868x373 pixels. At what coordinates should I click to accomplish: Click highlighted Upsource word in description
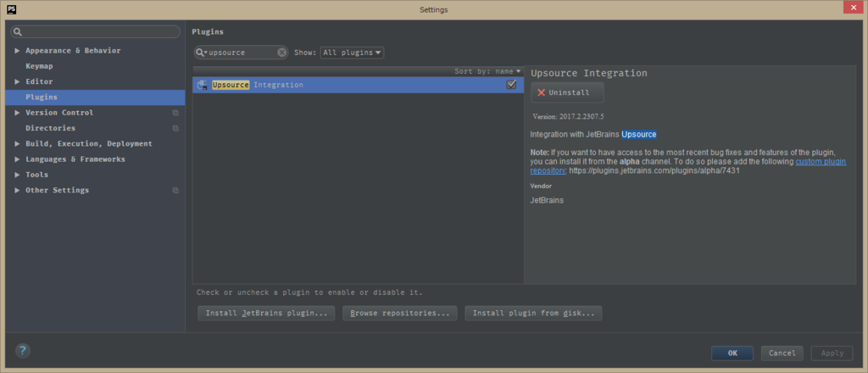[x=639, y=135]
